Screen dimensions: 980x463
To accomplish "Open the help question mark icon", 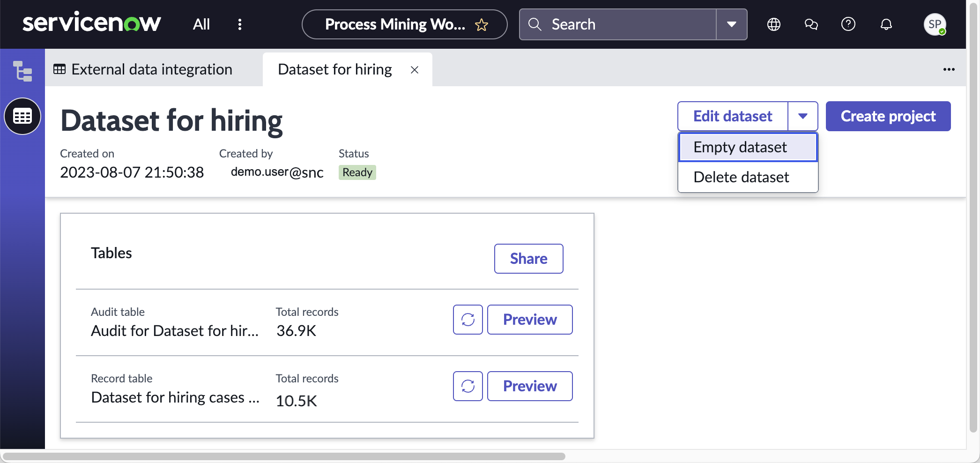I will point(848,24).
